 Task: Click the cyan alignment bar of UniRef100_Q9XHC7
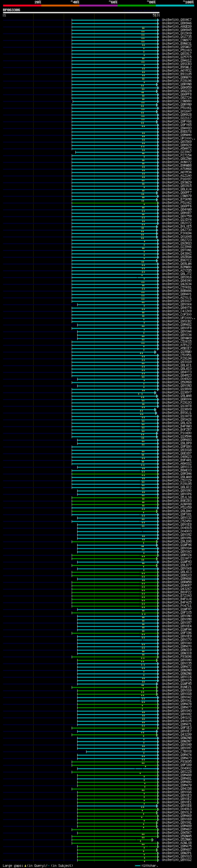click(115, 20)
